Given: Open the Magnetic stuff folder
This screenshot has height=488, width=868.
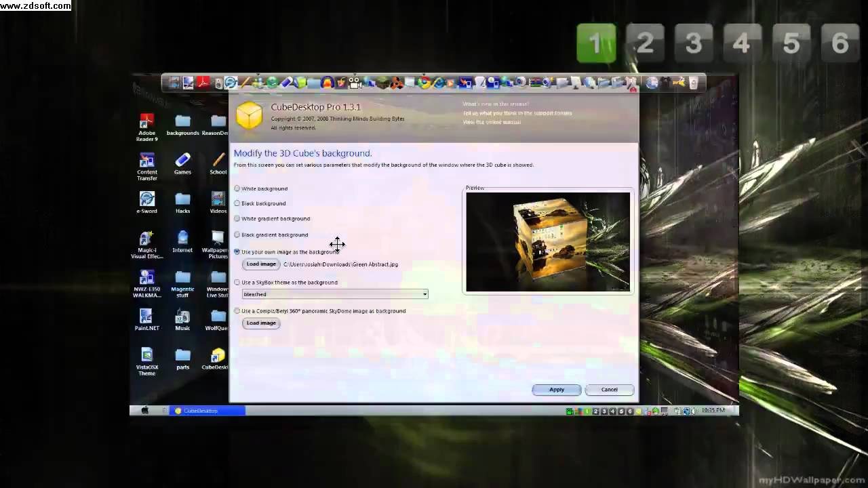Looking at the screenshot, I should pyautogui.click(x=182, y=284).
